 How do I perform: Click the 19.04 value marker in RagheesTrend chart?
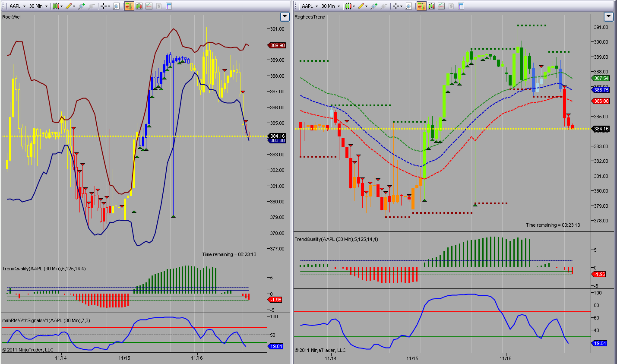pos(600,343)
